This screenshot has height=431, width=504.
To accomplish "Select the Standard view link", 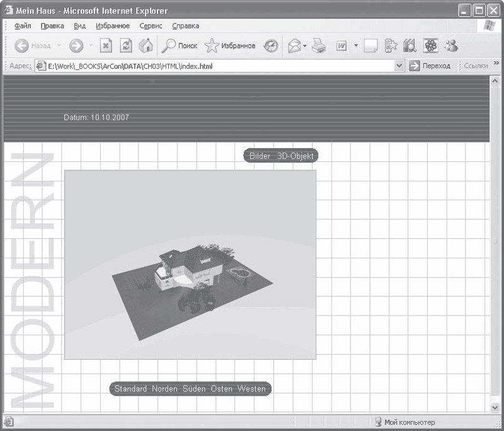I will coord(130,389).
